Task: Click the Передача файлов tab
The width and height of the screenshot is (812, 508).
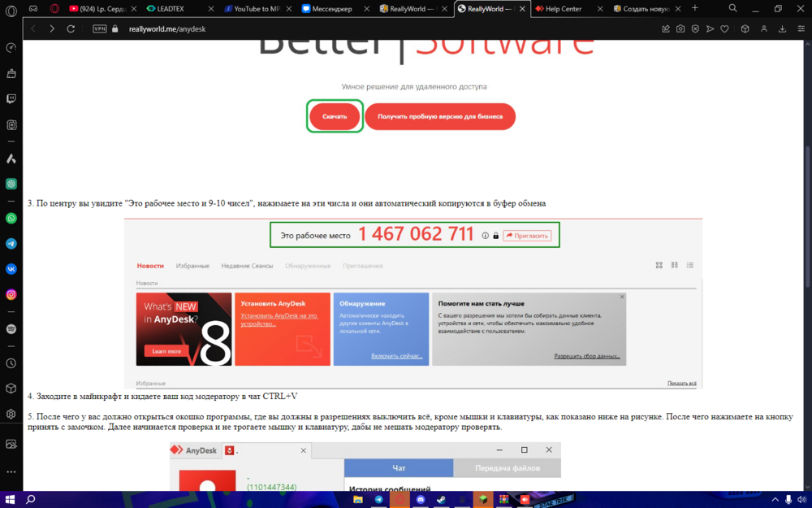Action: (x=508, y=468)
